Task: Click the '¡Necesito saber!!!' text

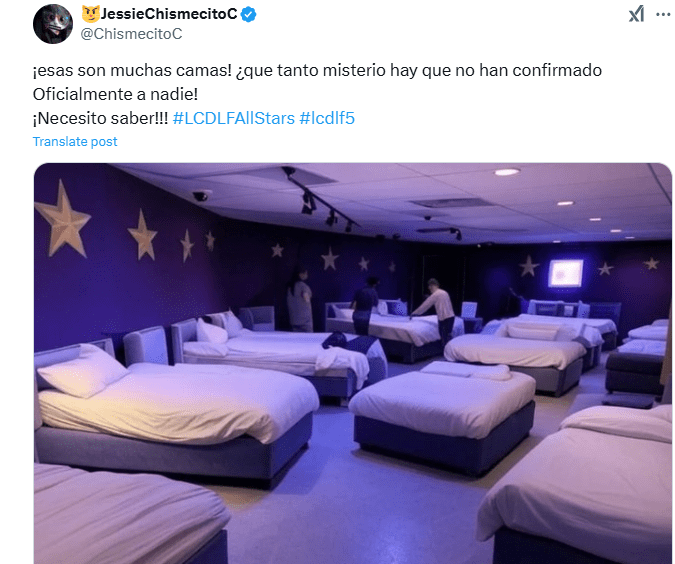Action: 100,118
